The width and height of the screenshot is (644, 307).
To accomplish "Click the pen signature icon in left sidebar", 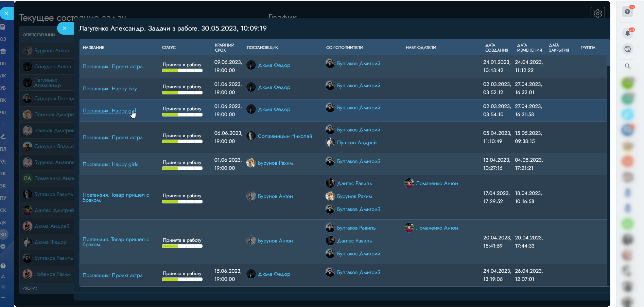I will coord(3,137).
